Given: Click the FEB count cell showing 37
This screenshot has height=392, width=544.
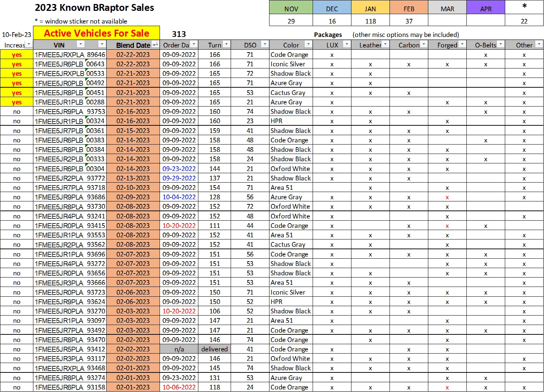Looking at the screenshot, I should pos(409,21).
